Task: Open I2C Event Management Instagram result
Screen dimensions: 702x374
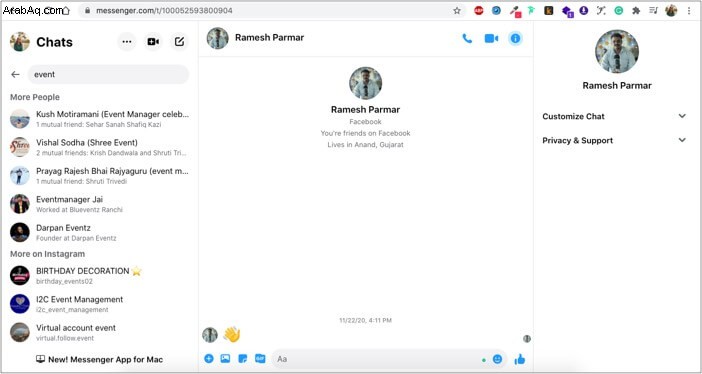Action: point(99,304)
